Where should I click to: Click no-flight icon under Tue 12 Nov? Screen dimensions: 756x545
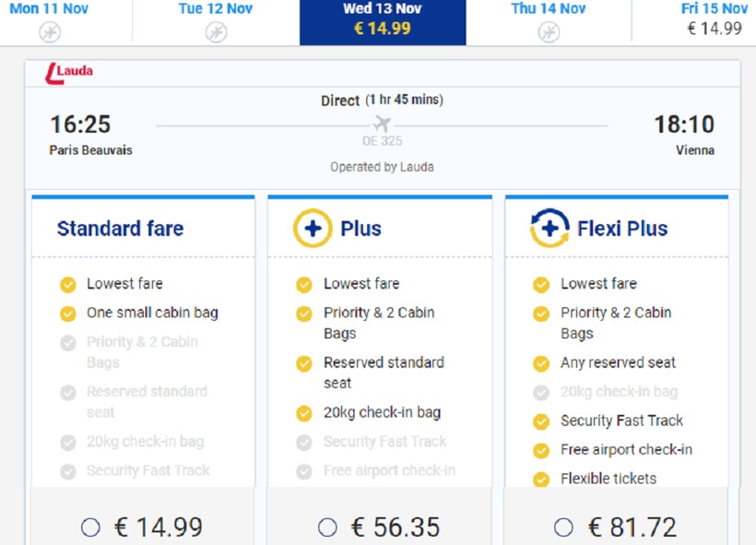(x=216, y=32)
